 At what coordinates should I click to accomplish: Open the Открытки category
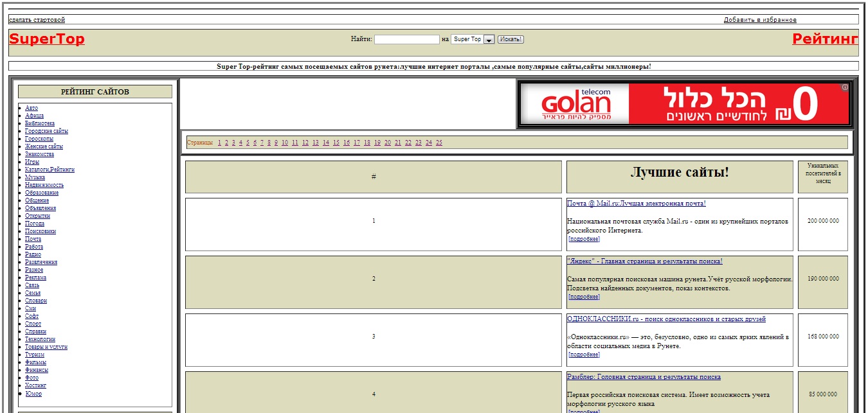[38, 216]
